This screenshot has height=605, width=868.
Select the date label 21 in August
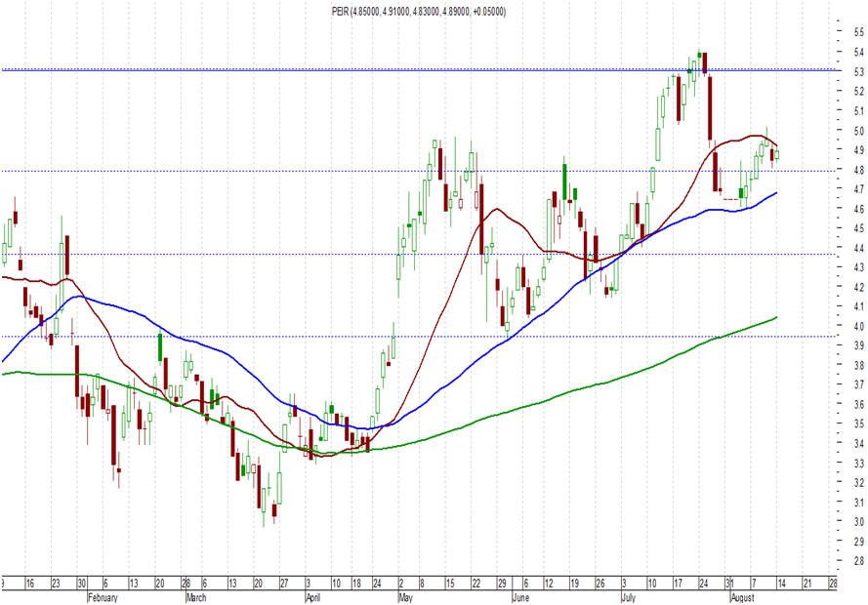point(807,584)
